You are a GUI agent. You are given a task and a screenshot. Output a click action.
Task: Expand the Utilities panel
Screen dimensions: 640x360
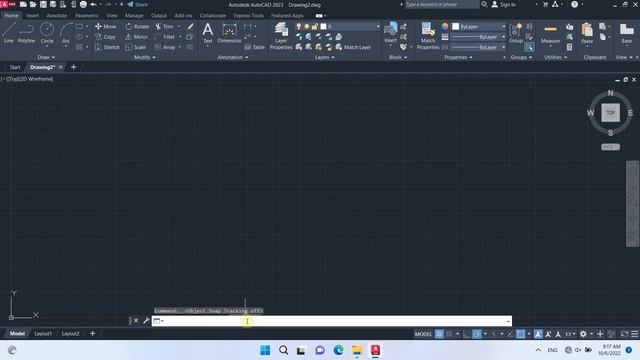point(555,57)
